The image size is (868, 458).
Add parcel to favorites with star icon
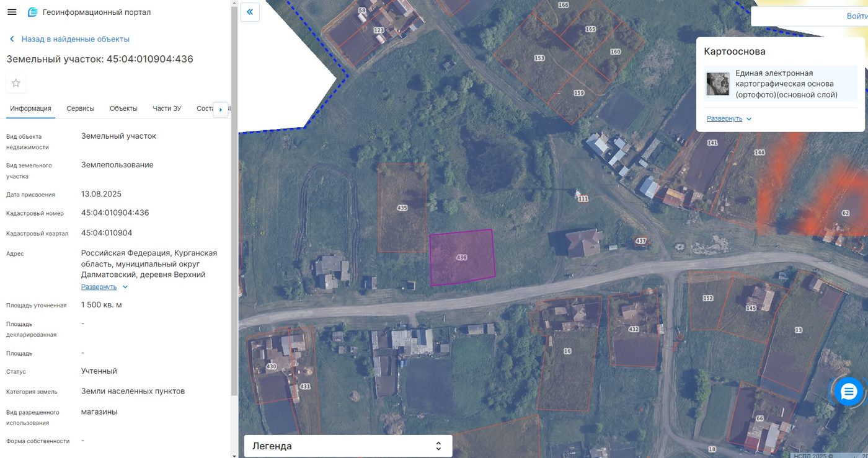[16, 83]
